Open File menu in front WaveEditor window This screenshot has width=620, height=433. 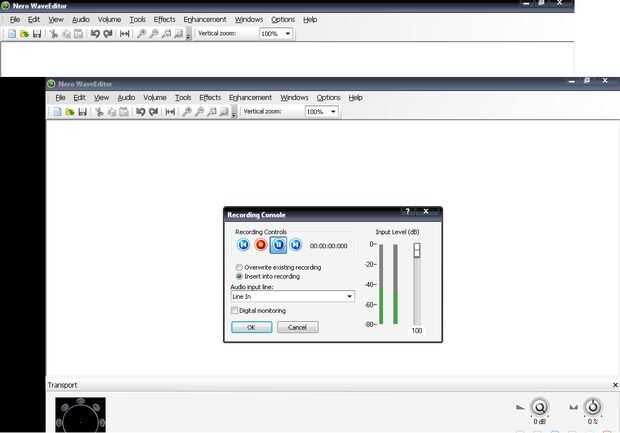(x=60, y=98)
